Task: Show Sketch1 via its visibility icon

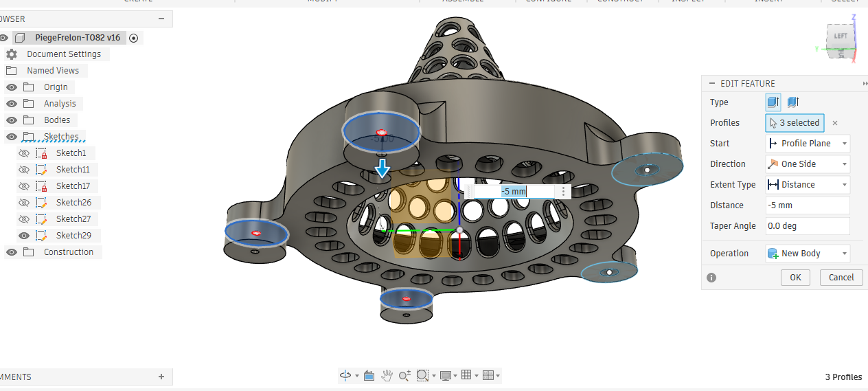Action: pyautogui.click(x=25, y=153)
